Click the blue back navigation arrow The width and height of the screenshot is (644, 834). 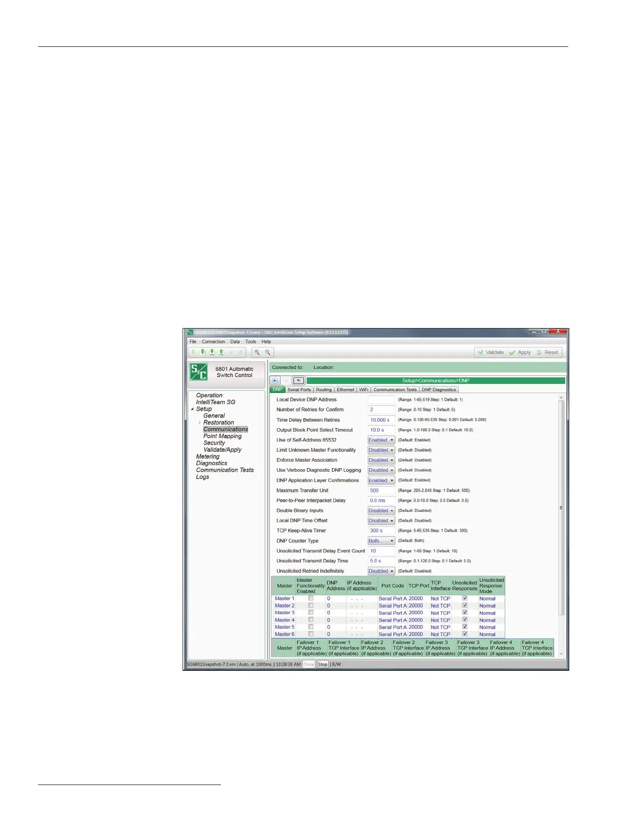click(x=275, y=381)
